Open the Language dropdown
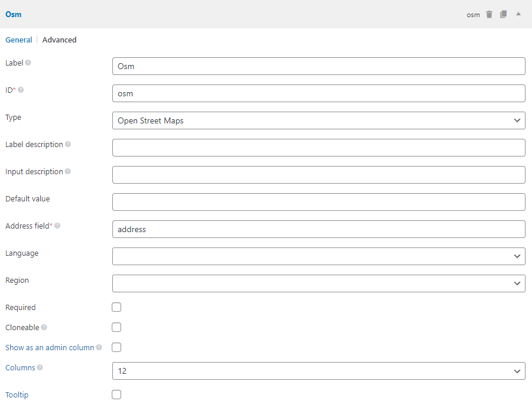 pos(319,256)
